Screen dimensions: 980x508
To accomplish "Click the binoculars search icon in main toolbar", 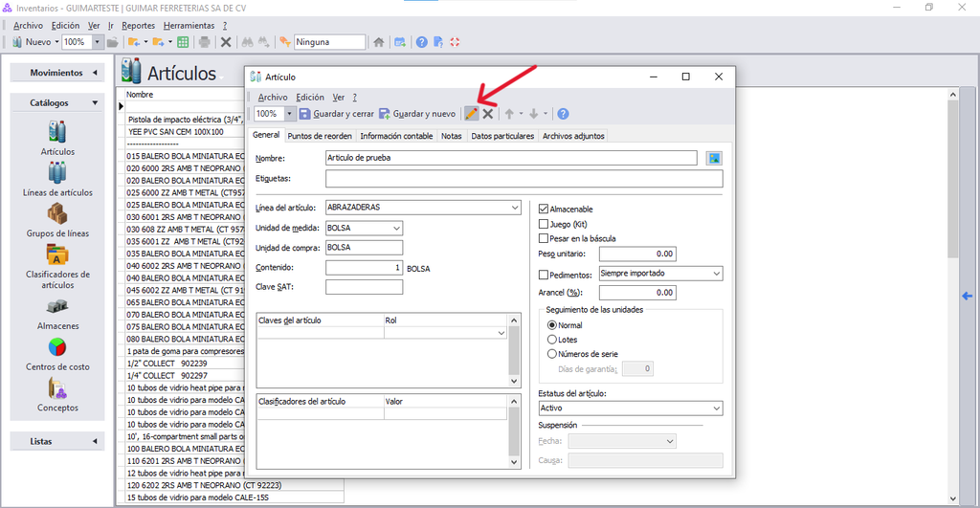I will [248, 42].
